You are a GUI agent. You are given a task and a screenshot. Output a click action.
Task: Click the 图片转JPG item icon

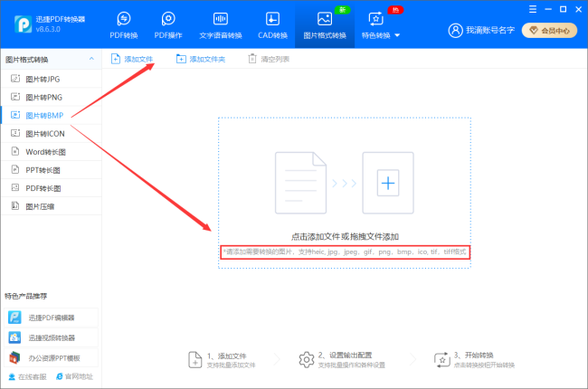pyautogui.click(x=15, y=79)
